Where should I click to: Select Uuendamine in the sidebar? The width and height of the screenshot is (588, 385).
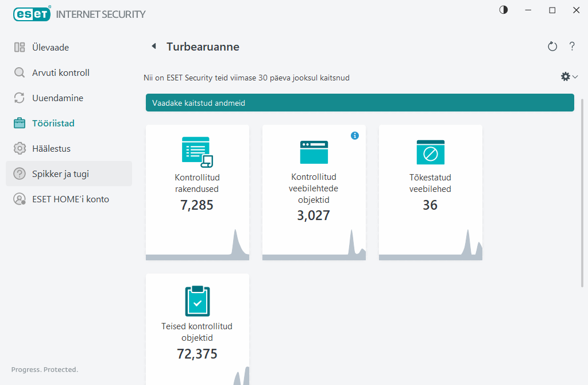[57, 98]
